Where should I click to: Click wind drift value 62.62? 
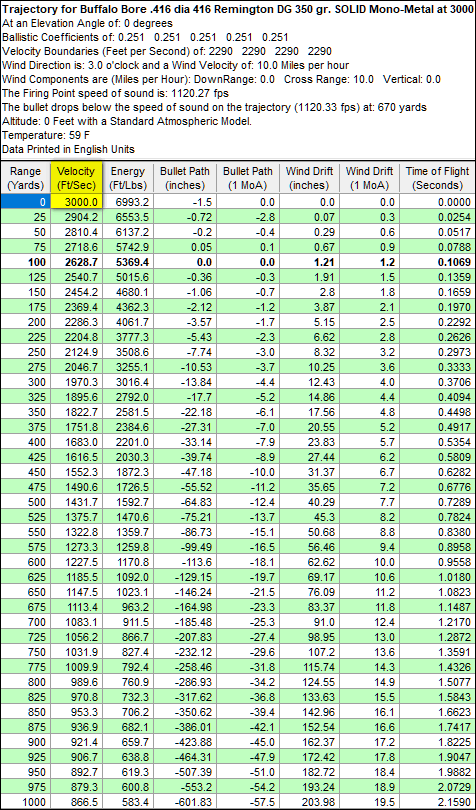click(310, 560)
